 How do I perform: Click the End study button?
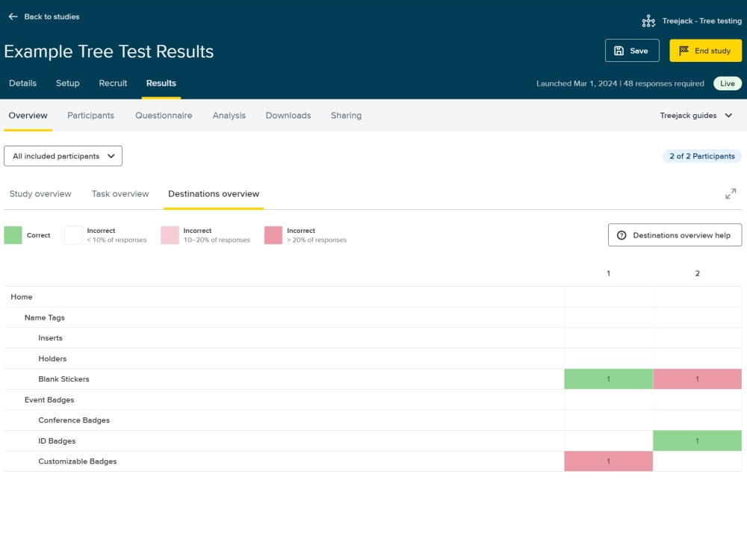click(x=705, y=51)
